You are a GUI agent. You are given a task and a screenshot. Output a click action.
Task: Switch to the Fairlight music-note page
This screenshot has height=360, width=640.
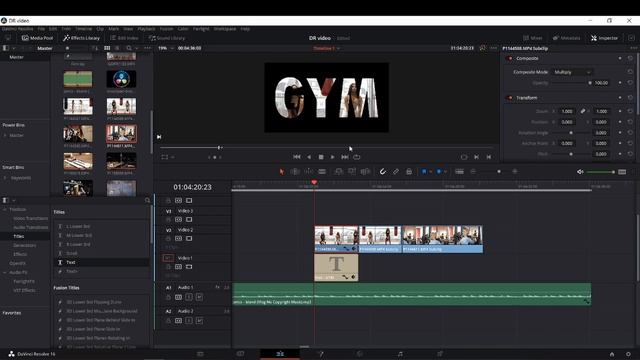click(400, 354)
